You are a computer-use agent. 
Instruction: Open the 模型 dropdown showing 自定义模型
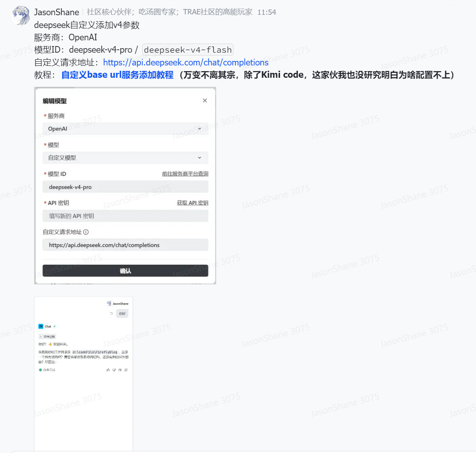(x=125, y=158)
